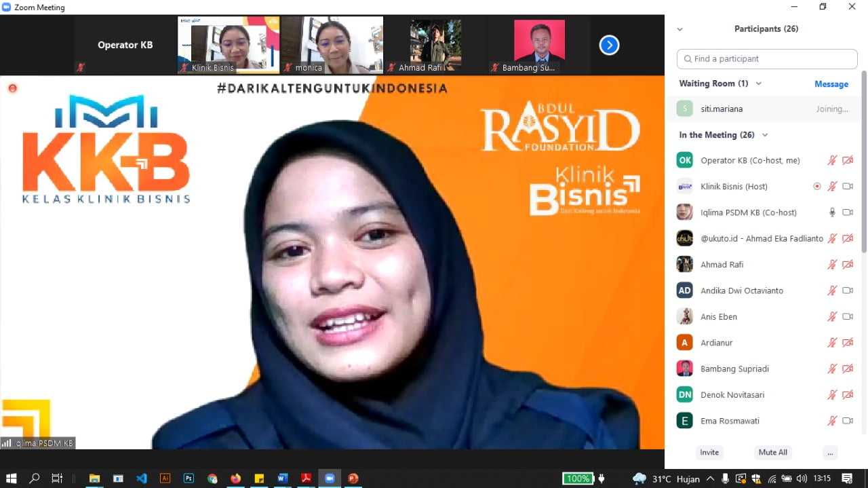
Task: Toggle the muted mic for Operator KB
Action: point(832,161)
